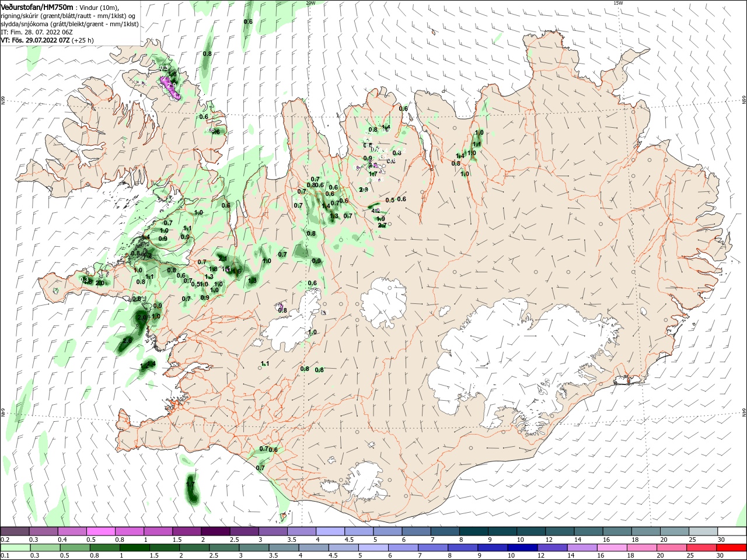Select the dark blue 10 swatch, lower legend row

[522, 548]
